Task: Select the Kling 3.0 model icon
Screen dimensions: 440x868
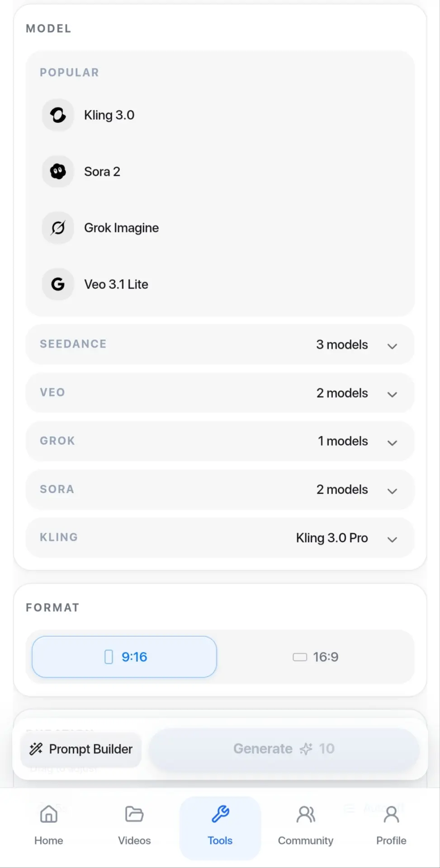Action: pyautogui.click(x=58, y=115)
